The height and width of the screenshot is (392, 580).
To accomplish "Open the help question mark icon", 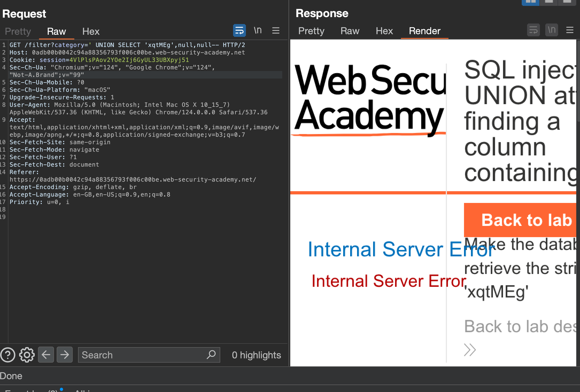I will [x=8, y=355].
